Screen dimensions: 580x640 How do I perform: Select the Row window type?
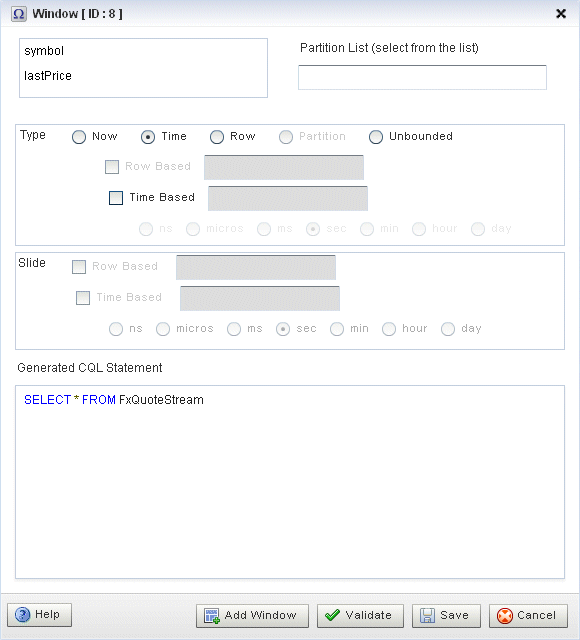tap(217, 137)
